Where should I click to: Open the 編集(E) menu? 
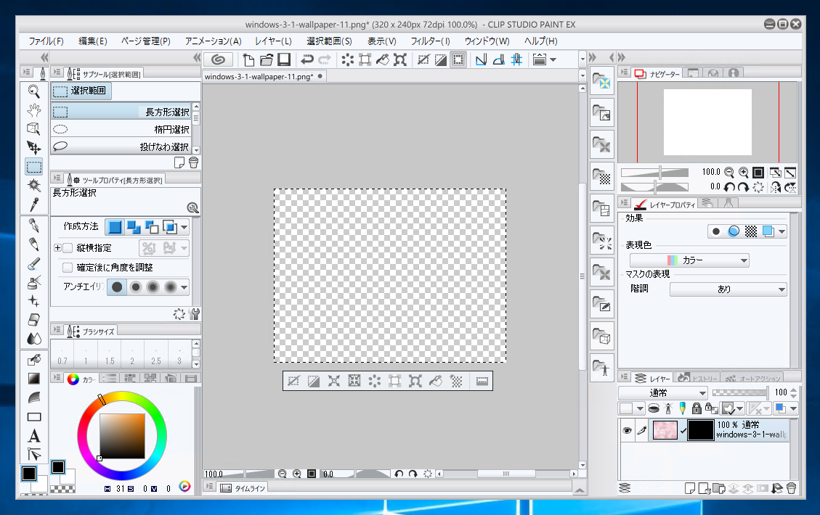coord(93,41)
